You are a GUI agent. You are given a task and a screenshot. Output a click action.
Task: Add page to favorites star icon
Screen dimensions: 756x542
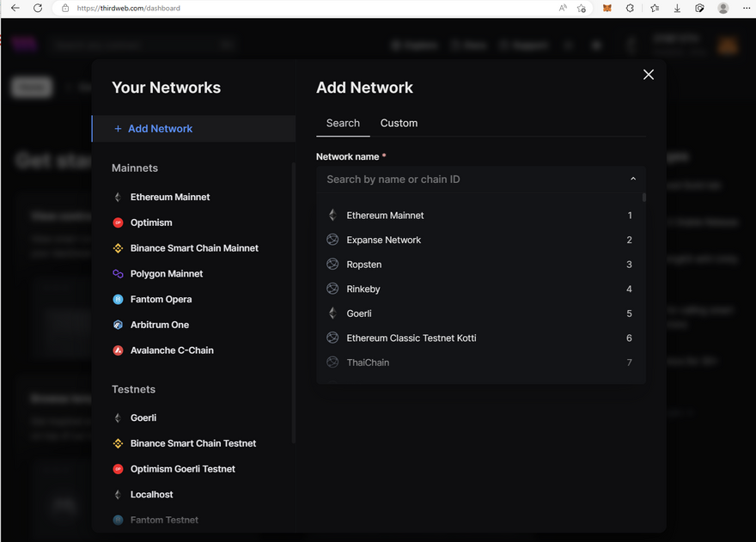click(x=582, y=9)
